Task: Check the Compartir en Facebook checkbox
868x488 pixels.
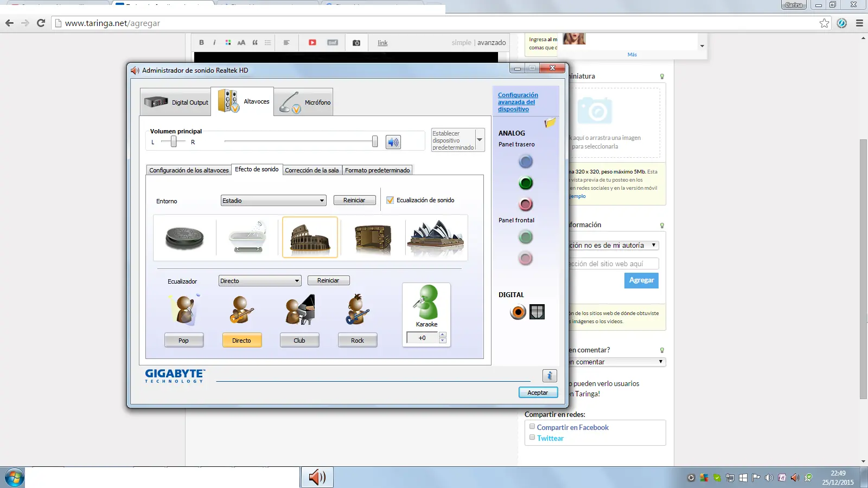Action: (x=532, y=427)
